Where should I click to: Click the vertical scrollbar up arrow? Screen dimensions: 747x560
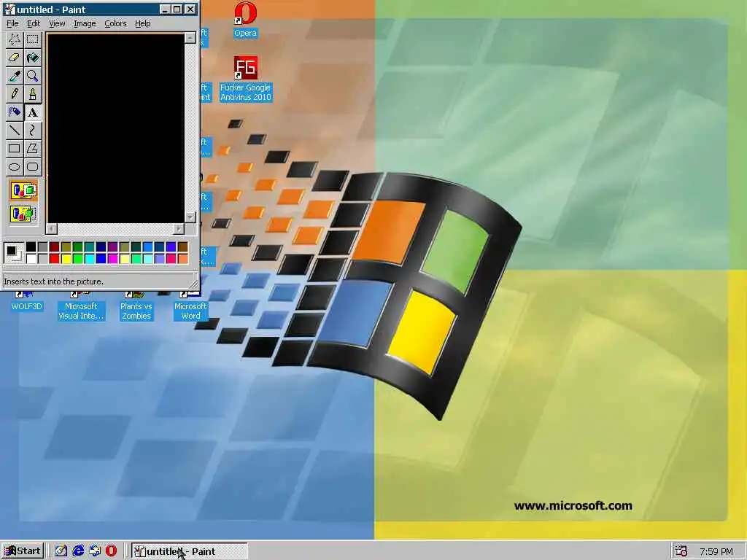[190, 38]
